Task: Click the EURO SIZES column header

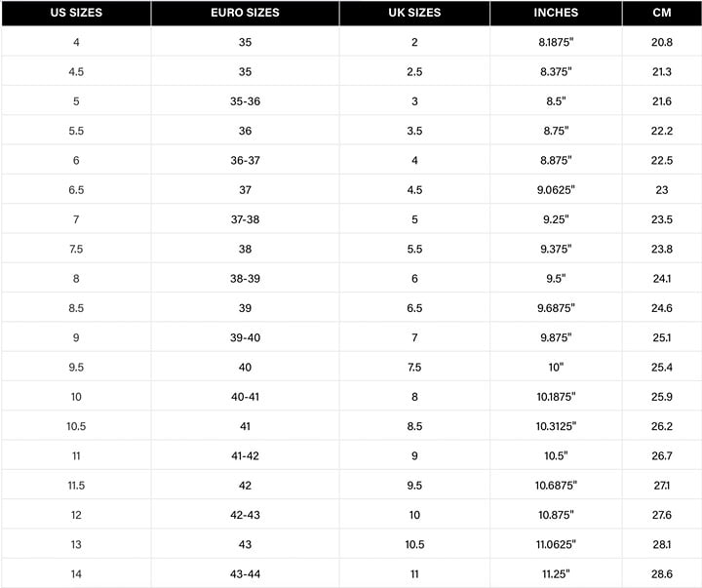Action: coord(245,13)
